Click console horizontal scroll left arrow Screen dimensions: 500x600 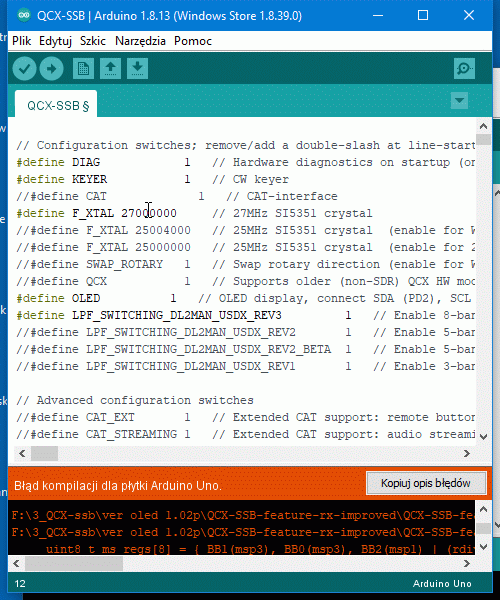tap(16, 564)
